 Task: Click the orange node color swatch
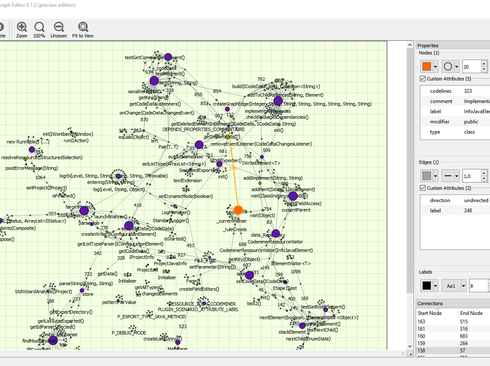(427, 66)
